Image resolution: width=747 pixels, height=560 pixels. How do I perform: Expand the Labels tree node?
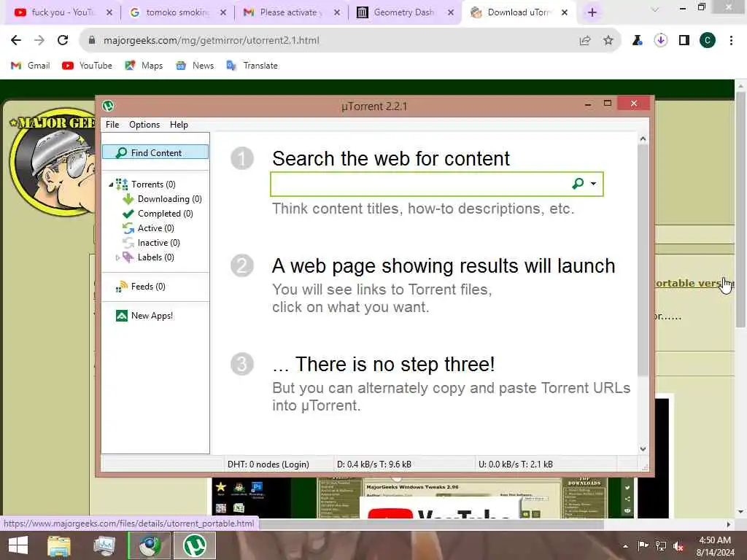(117, 257)
